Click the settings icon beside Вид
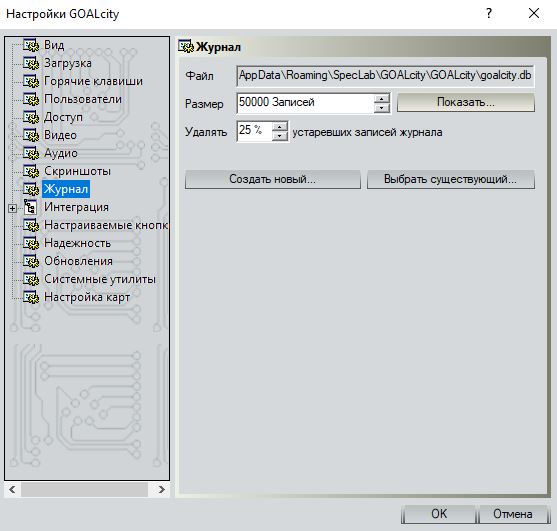 (31, 45)
